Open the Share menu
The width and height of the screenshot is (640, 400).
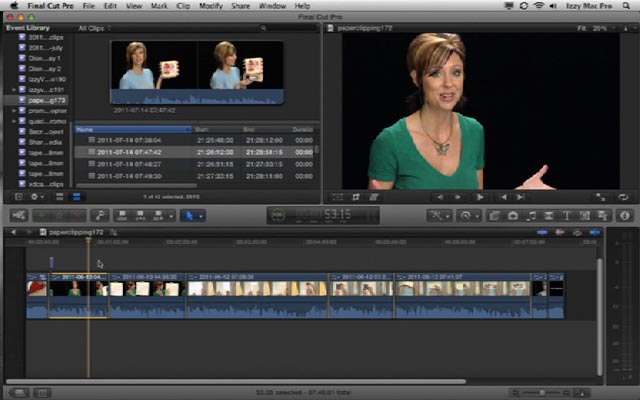point(240,6)
